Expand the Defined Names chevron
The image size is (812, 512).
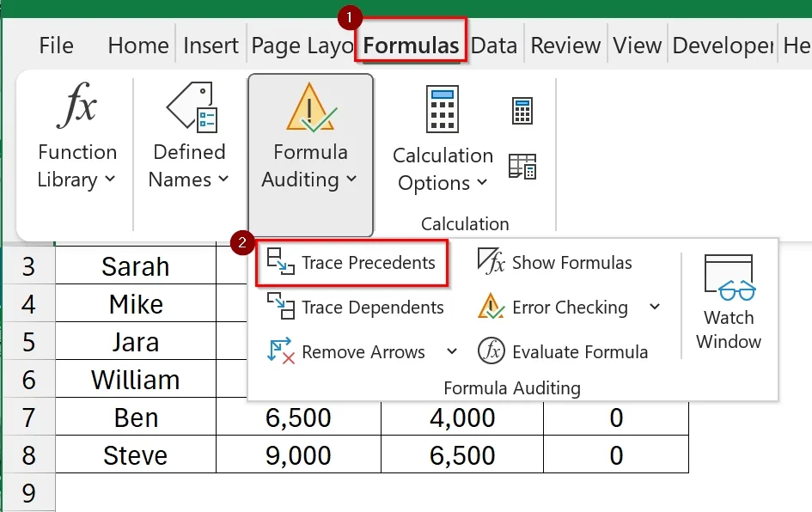(x=223, y=180)
